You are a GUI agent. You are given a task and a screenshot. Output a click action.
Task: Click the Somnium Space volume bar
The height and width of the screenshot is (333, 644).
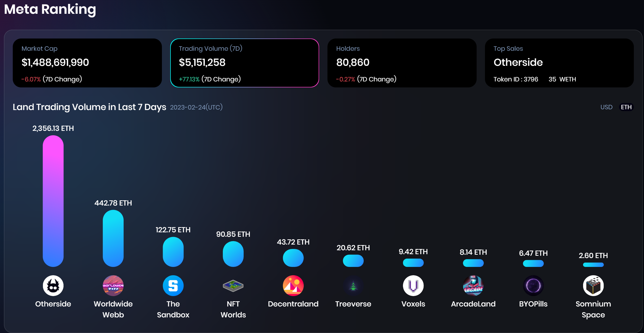593,265
